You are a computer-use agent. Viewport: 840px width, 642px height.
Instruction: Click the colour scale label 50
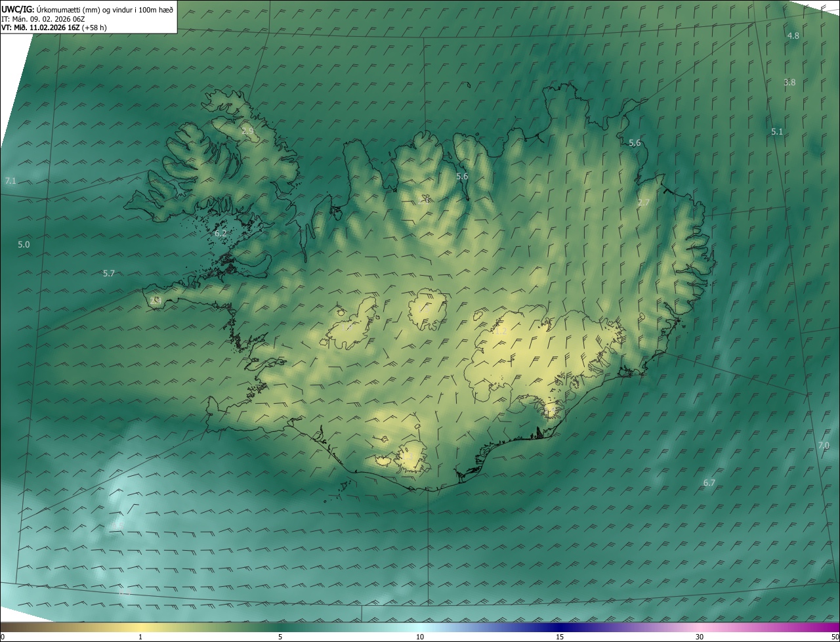pos(835,637)
